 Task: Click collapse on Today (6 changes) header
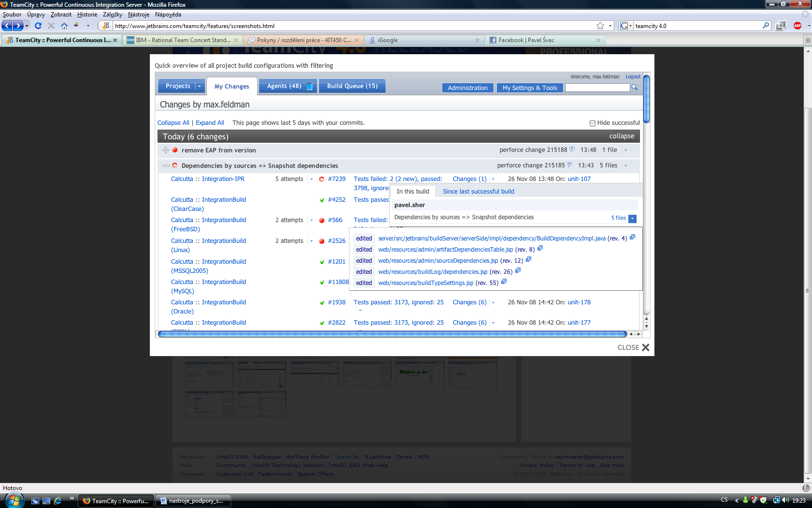622,136
